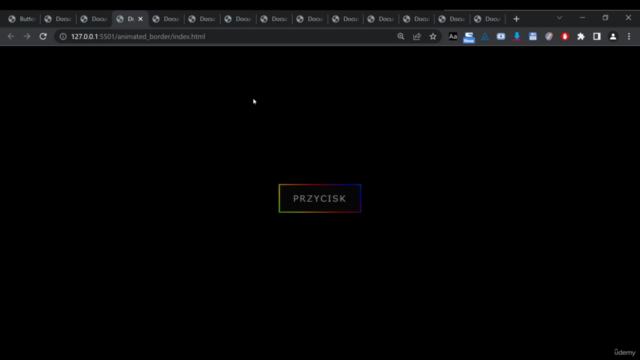Go forward to the next page
The image size is (640, 360).
click(x=27, y=36)
